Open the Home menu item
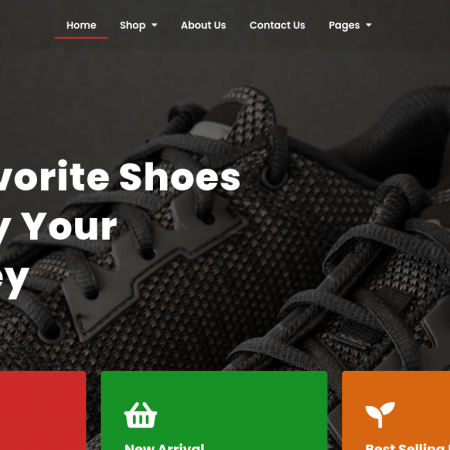450x450 pixels. point(81,25)
